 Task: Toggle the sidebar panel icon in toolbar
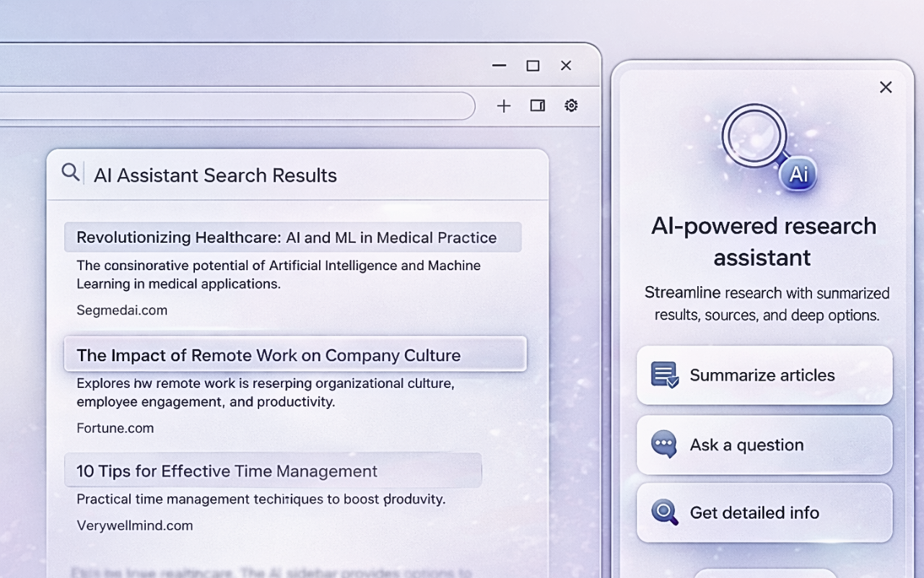point(537,105)
